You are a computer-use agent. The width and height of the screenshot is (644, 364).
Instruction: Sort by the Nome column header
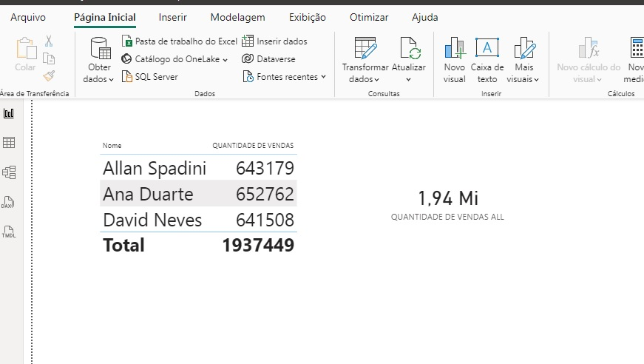click(x=112, y=146)
